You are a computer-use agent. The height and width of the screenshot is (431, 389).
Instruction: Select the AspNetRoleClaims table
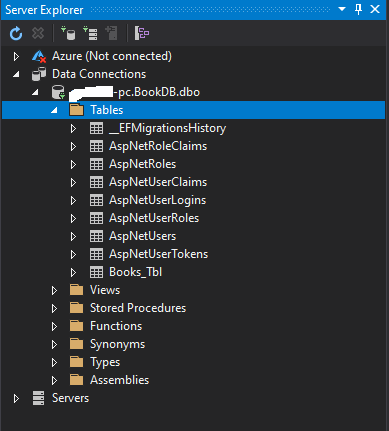click(158, 146)
